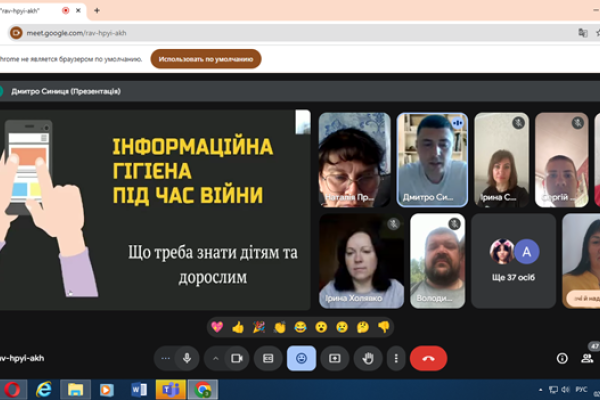The image size is (600, 400).
Task: Leave the call with red hang-up button
Action: pos(429,358)
